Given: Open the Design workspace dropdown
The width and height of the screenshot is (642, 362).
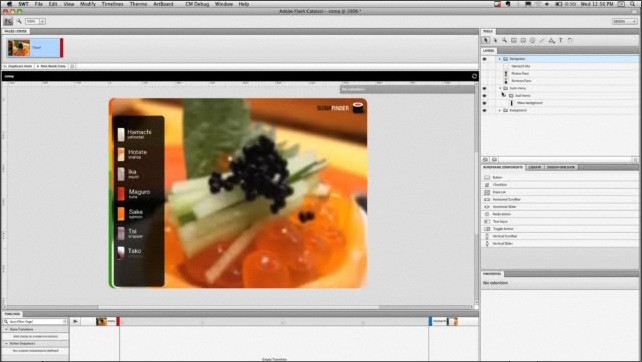Looking at the screenshot, I should coord(625,21).
